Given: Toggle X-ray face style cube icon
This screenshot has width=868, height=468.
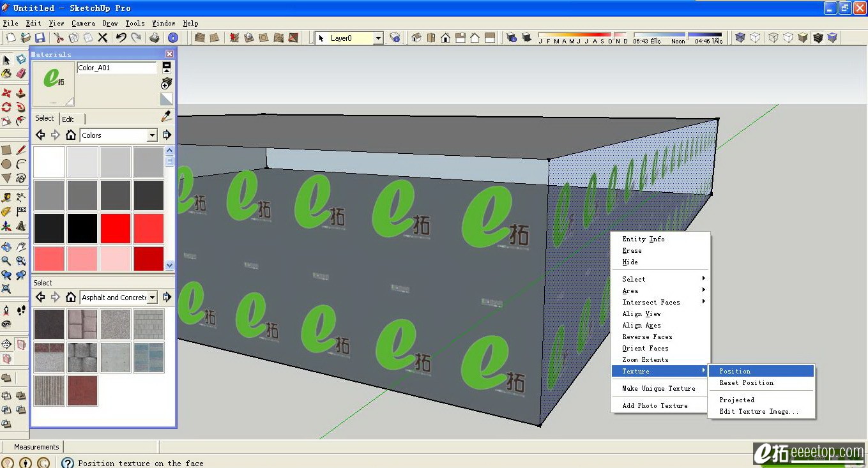Looking at the screenshot, I should (x=740, y=38).
